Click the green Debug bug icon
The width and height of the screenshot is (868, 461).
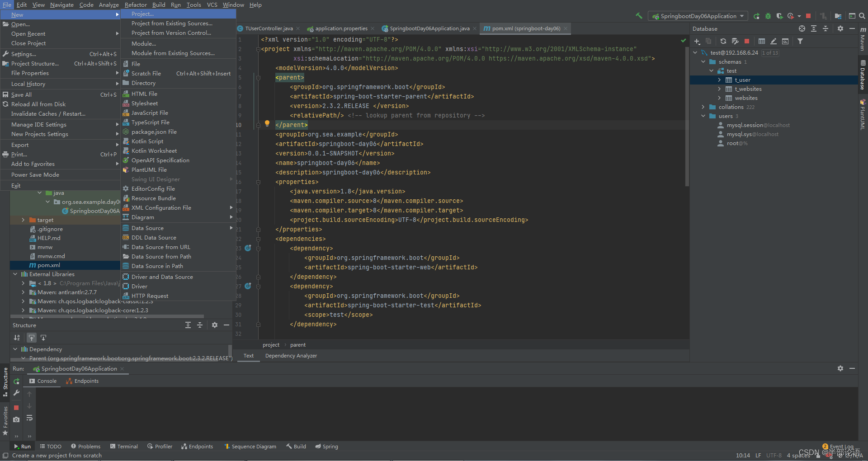[768, 16]
